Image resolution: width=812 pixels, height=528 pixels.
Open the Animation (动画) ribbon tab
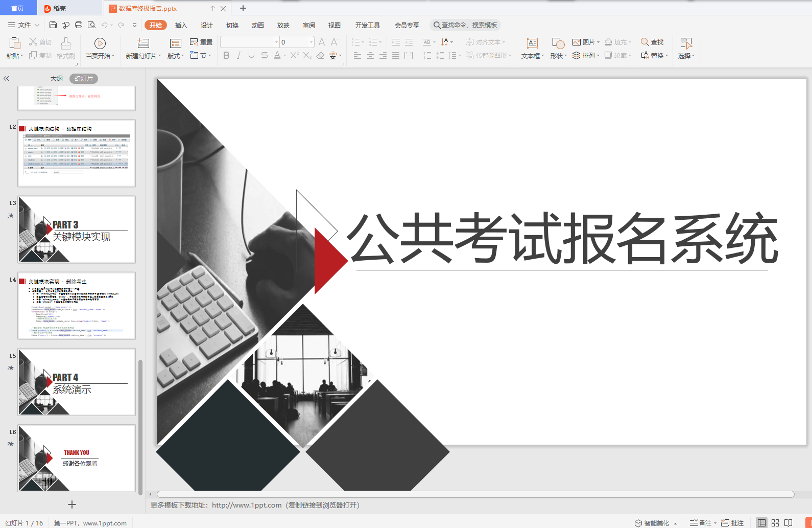[x=258, y=25]
